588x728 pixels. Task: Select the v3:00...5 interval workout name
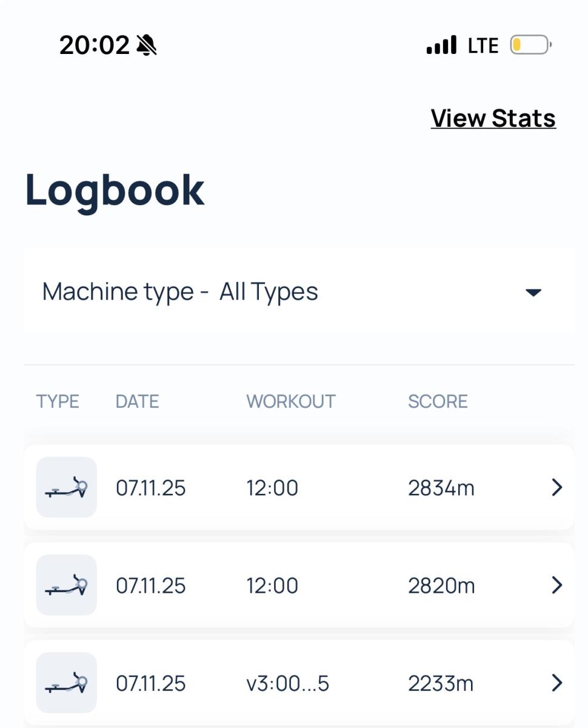pyautogui.click(x=287, y=684)
